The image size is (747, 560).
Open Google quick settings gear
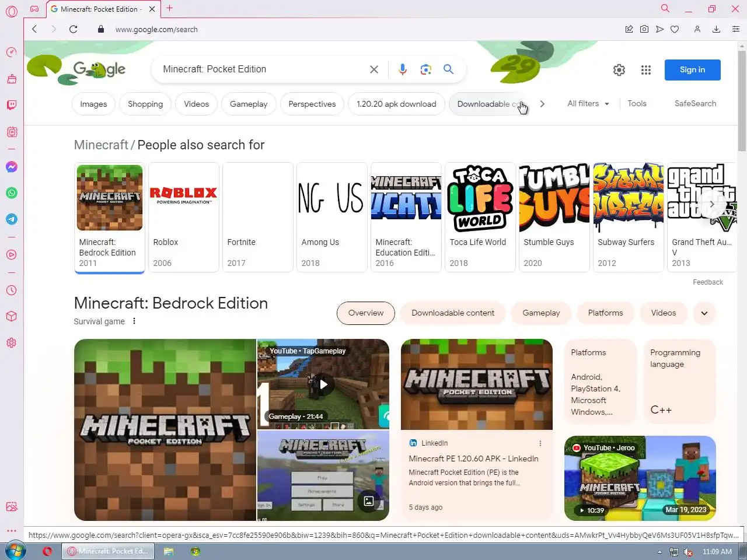619,70
